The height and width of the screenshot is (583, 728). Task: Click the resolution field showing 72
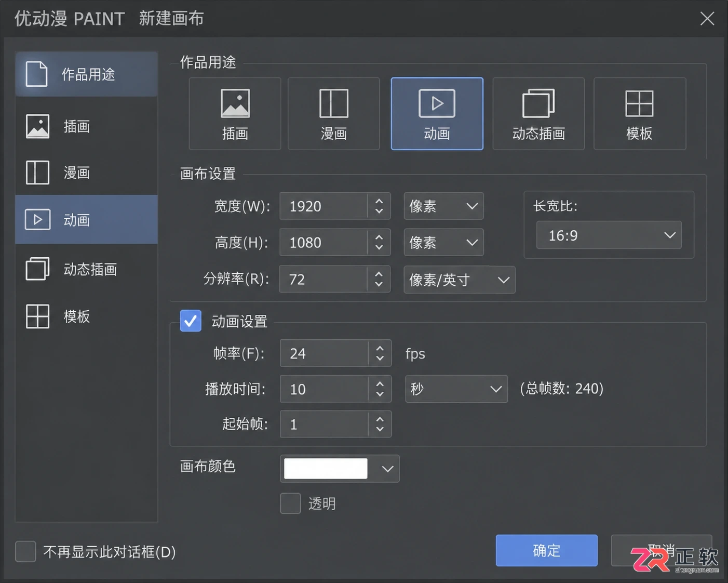pos(323,279)
